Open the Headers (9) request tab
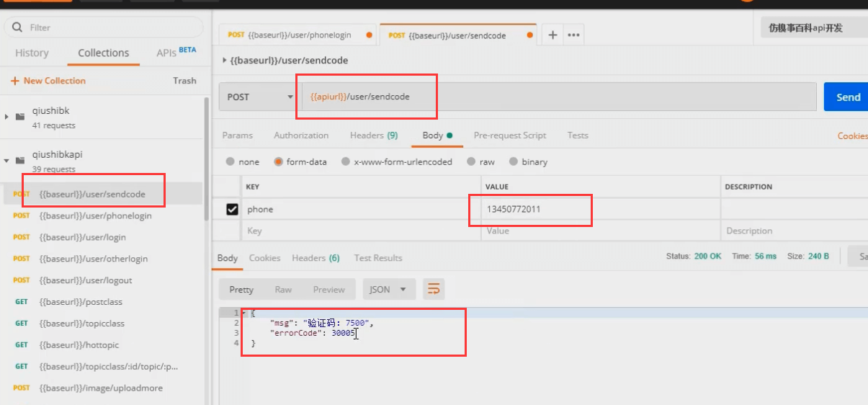868x405 pixels. [x=374, y=135]
